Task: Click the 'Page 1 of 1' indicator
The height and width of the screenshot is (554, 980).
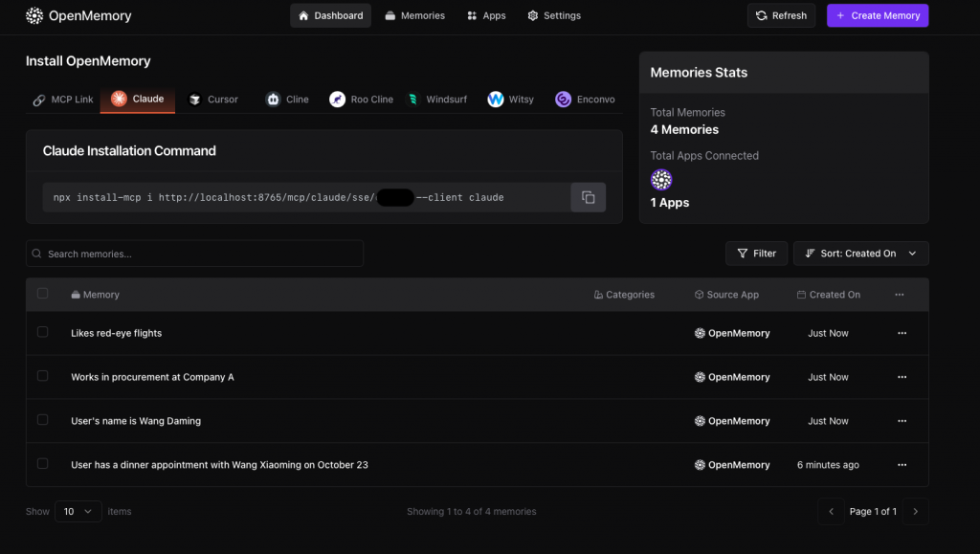Action: tap(873, 512)
